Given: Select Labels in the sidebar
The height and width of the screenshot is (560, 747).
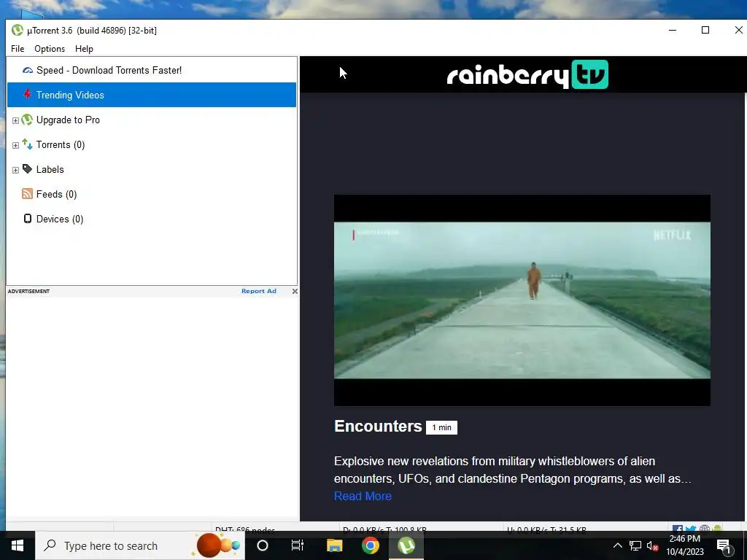Looking at the screenshot, I should click(x=50, y=169).
